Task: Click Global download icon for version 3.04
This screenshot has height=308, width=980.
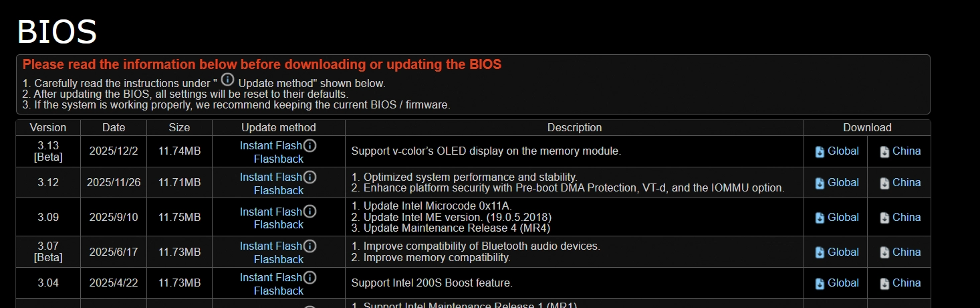Action: (x=820, y=284)
